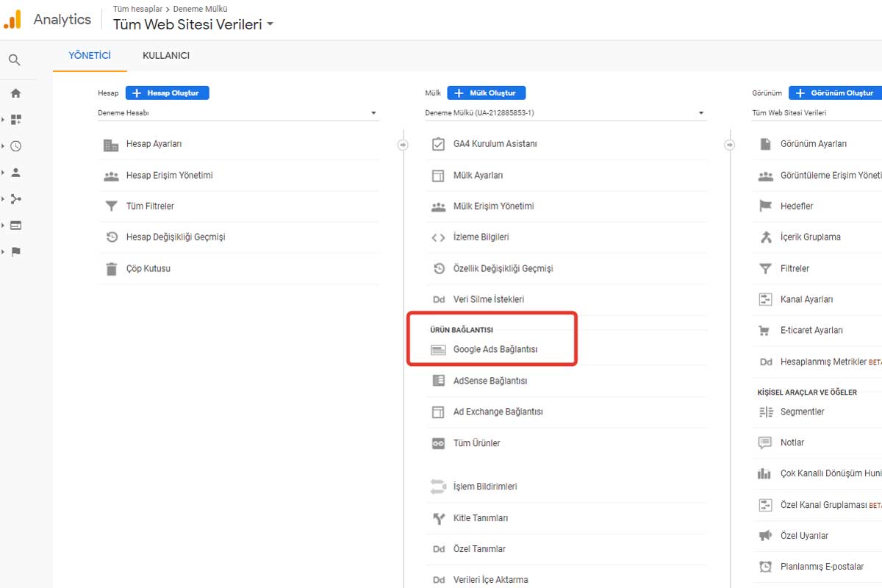The image size is (882, 588).
Task: Open the search icon in sidebar
Action: pyautogui.click(x=15, y=60)
